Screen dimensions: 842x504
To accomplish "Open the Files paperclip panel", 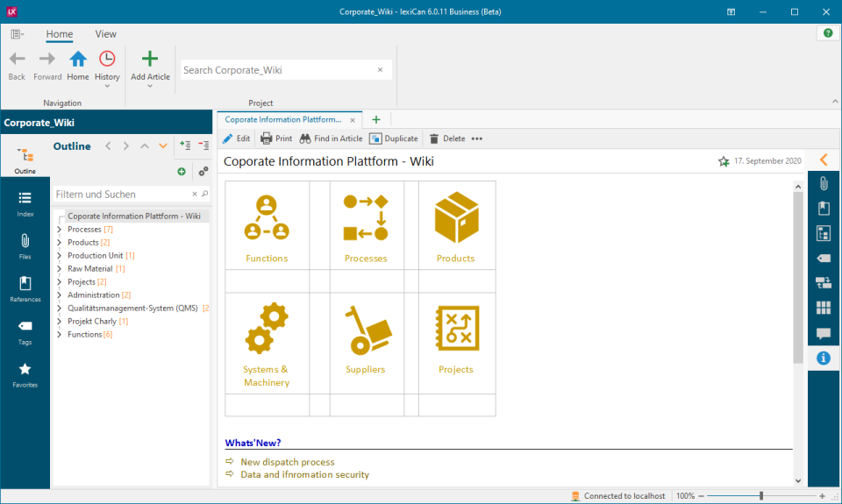I will pyautogui.click(x=25, y=246).
